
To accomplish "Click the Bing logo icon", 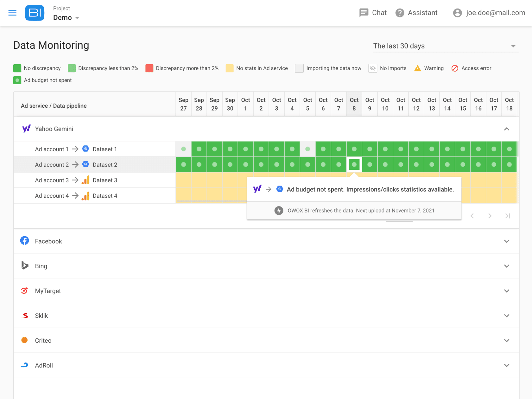I will pos(25,265).
